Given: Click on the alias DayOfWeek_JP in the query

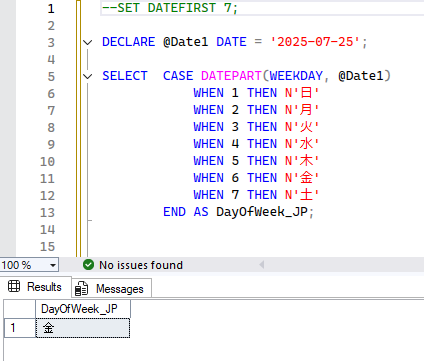Looking at the screenshot, I should pos(262,212).
